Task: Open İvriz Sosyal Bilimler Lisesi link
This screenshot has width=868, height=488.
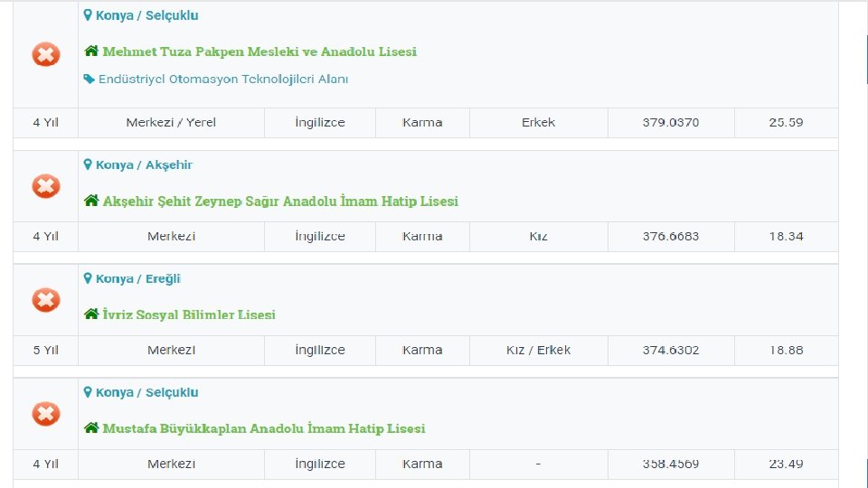Action: [x=189, y=314]
